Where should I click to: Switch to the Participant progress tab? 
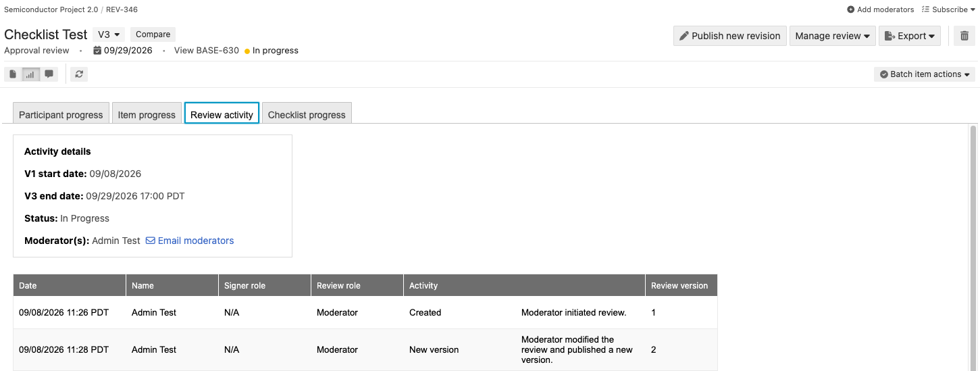tap(61, 114)
